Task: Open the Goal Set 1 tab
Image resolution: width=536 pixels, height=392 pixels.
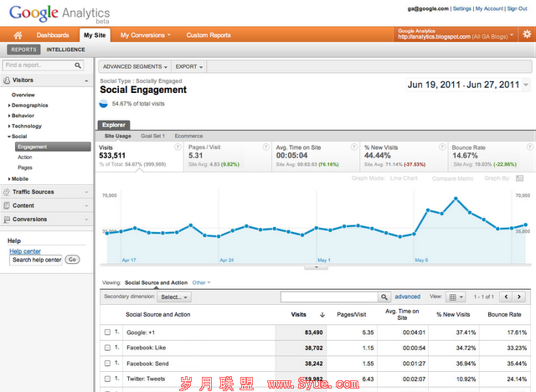Action: coord(152,136)
